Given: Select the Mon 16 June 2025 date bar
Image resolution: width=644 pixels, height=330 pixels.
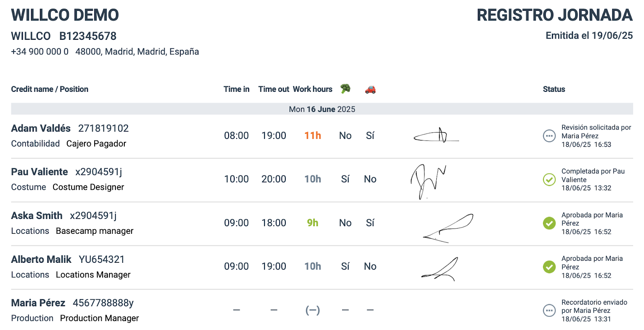Looking at the screenshot, I should click(322, 109).
